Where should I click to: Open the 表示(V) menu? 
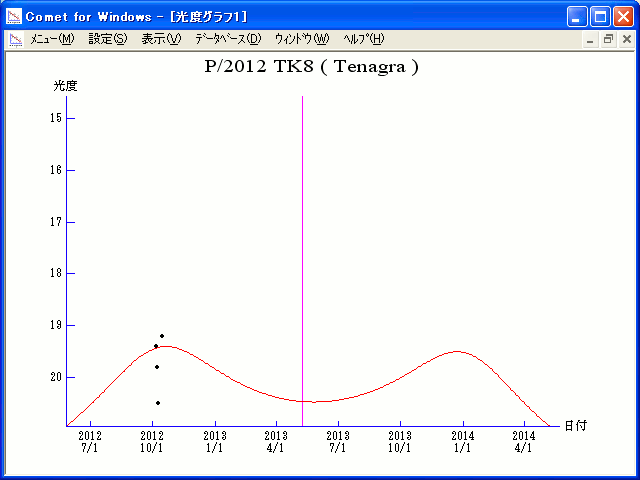click(x=161, y=39)
